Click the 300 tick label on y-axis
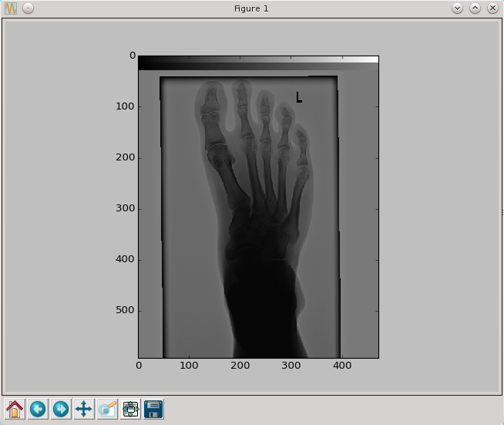The width and height of the screenshot is (504, 425). click(x=125, y=208)
